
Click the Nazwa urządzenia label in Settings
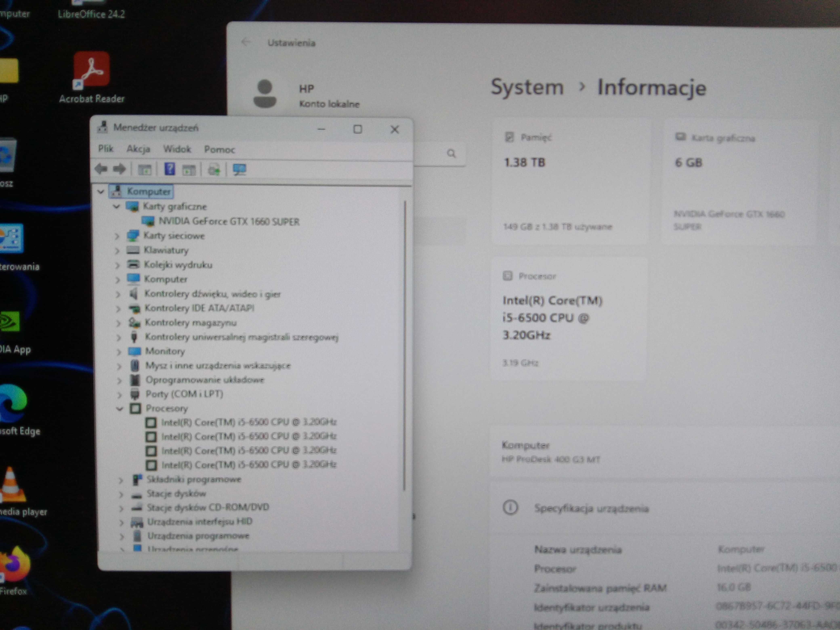(x=578, y=549)
